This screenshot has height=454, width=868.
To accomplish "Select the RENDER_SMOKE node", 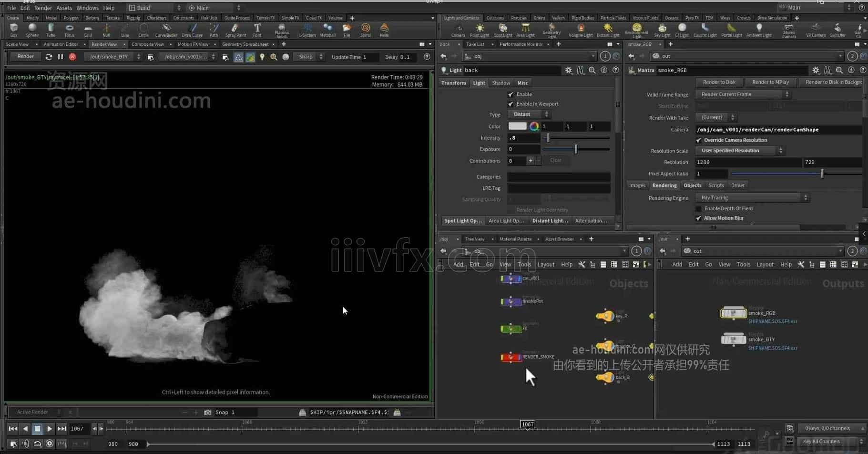I will pos(511,357).
